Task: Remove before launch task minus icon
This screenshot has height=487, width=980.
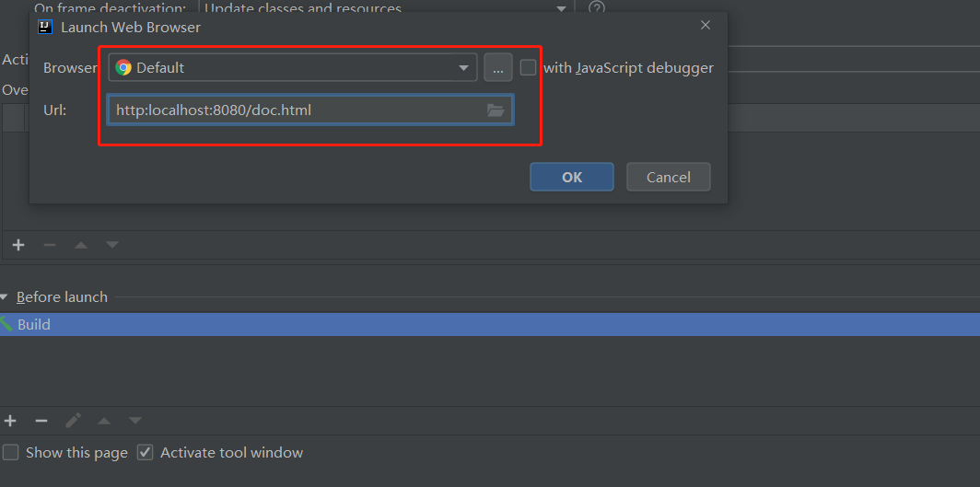Action: coord(41,421)
